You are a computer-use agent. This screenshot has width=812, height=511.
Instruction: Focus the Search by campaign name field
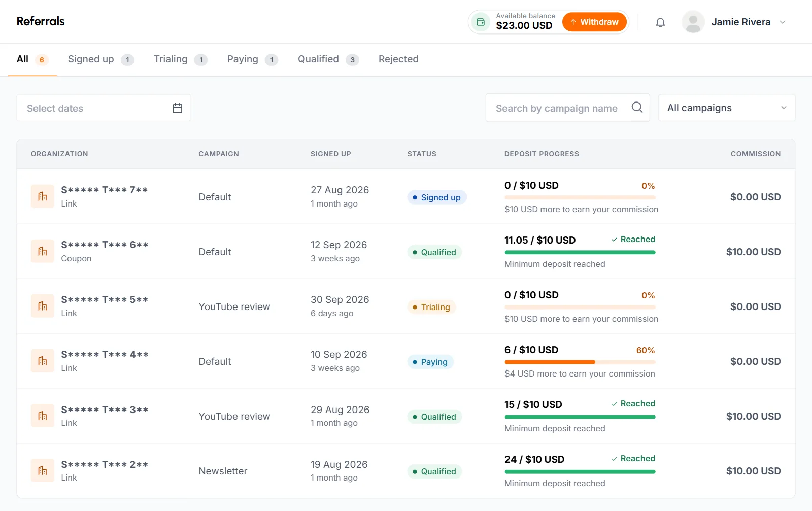(x=567, y=108)
